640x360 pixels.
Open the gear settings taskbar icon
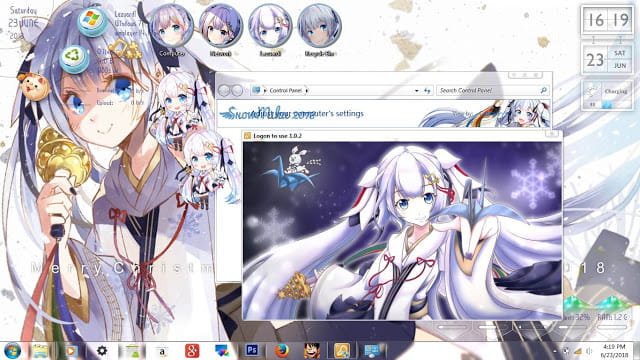coord(102,351)
